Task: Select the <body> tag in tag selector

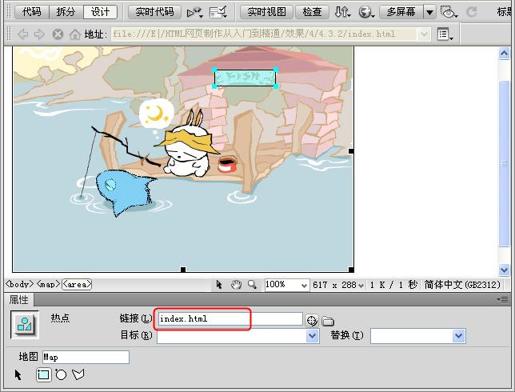Action: [19, 284]
